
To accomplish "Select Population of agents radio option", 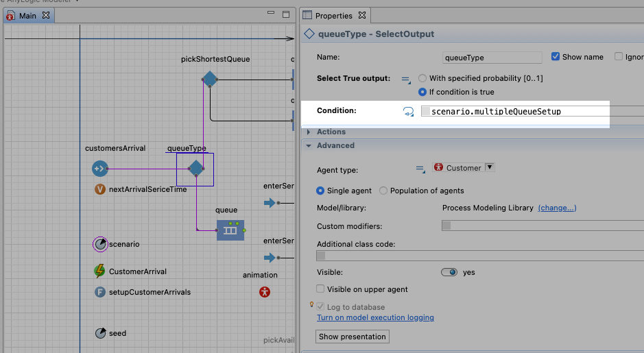I will point(383,191).
